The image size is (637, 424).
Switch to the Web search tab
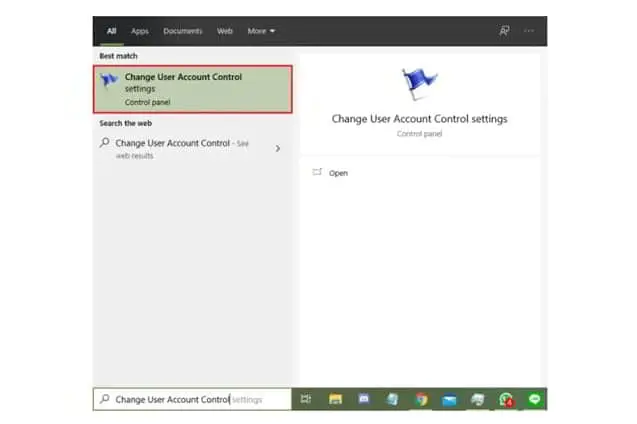pos(225,31)
